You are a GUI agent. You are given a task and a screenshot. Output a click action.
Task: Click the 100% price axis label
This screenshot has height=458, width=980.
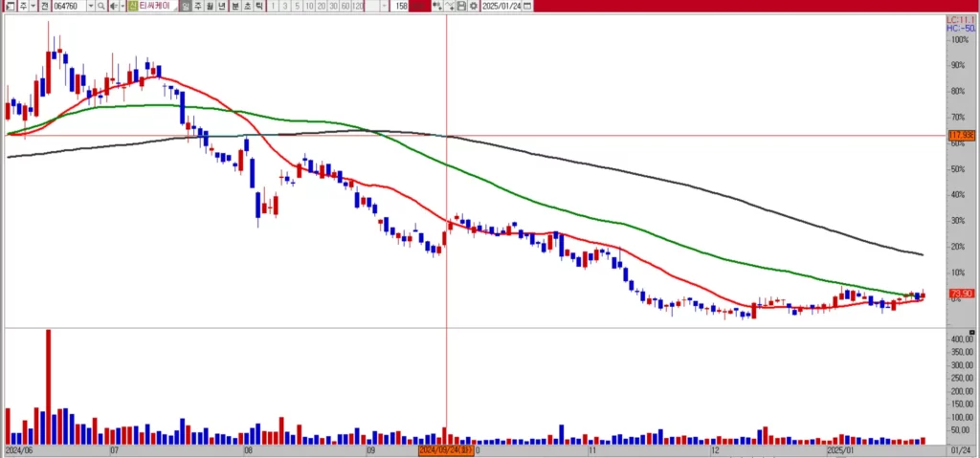tap(960, 39)
